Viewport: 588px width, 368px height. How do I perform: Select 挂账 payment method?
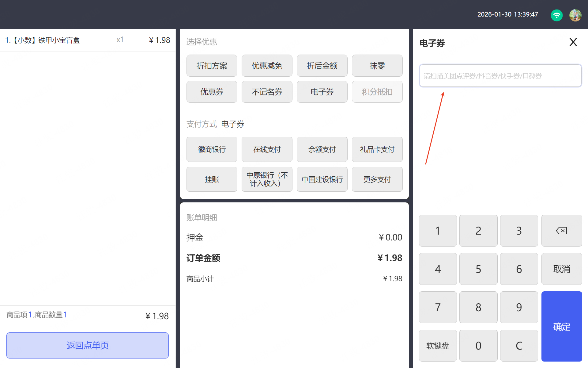tap(212, 179)
